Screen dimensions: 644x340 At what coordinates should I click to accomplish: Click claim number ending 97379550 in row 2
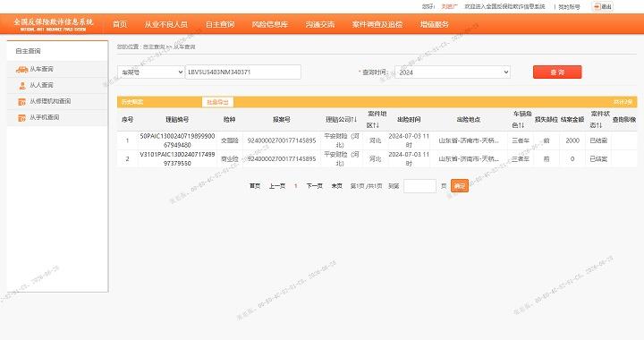177,159
